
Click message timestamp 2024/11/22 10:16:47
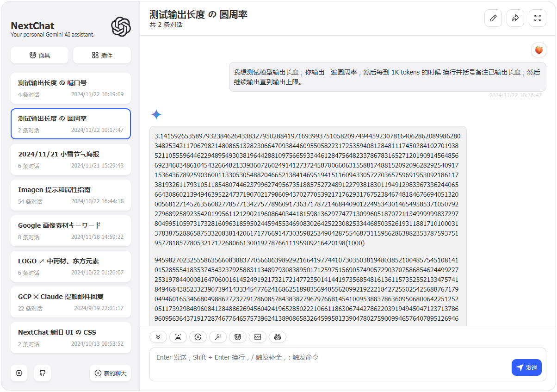[515, 95]
